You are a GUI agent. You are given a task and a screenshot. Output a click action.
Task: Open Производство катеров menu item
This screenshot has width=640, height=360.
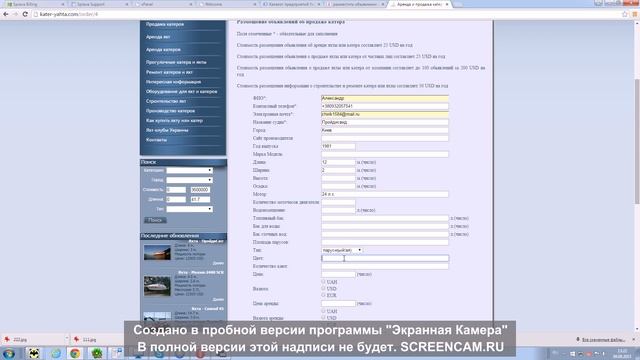(x=171, y=111)
